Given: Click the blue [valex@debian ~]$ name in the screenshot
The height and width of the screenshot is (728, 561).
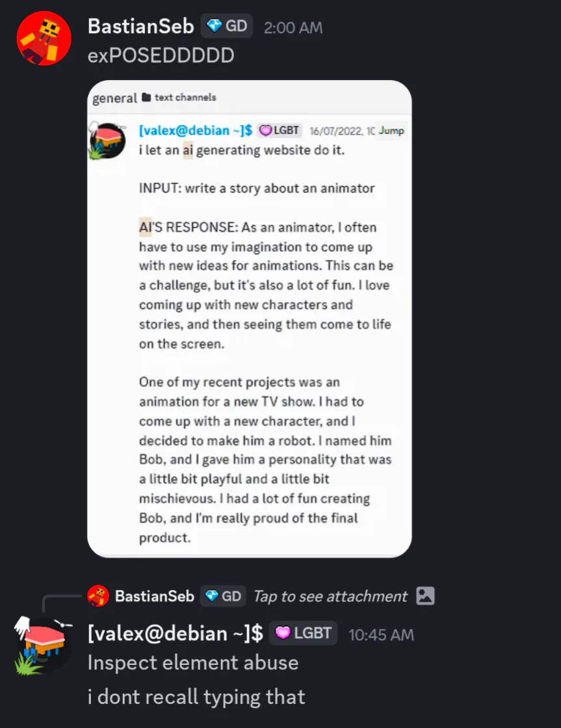Looking at the screenshot, I should tap(196, 130).
